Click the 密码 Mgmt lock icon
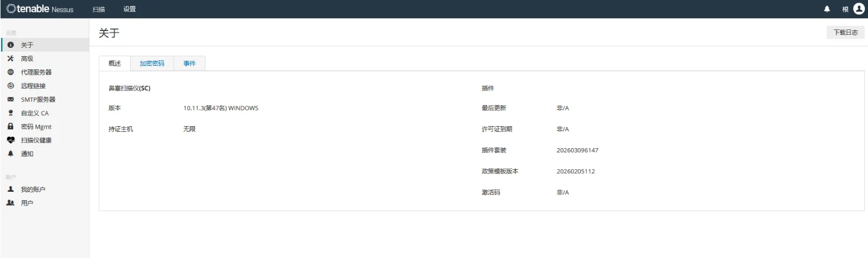The image size is (868, 258). (x=10, y=127)
